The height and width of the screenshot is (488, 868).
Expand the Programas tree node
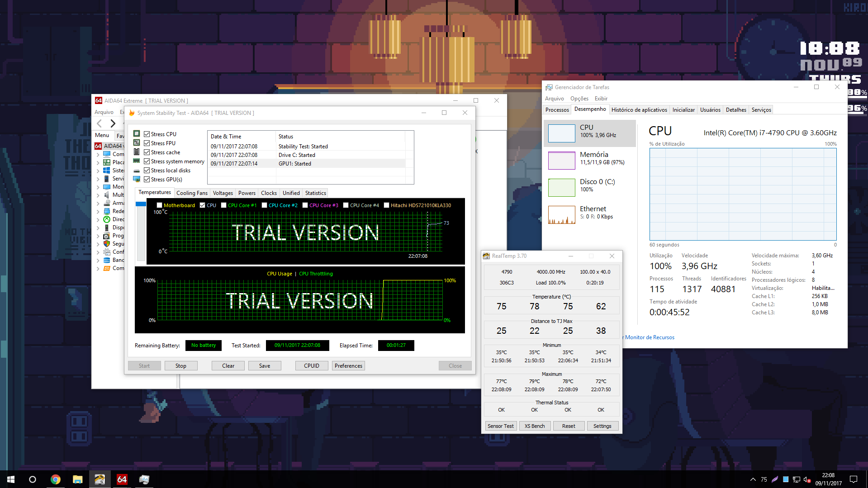pos(98,236)
